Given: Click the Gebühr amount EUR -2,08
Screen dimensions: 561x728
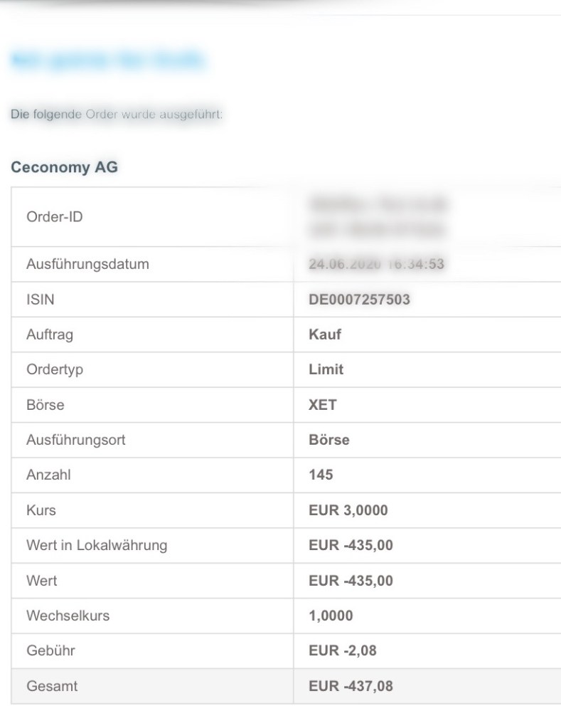Looking at the screenshot, I should tap(343, 651).
